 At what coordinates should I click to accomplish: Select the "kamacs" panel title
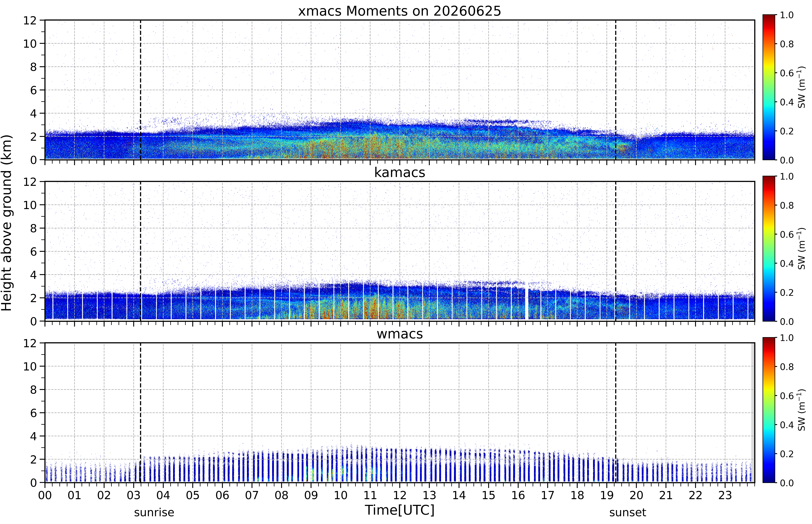(x=400, y=172)
